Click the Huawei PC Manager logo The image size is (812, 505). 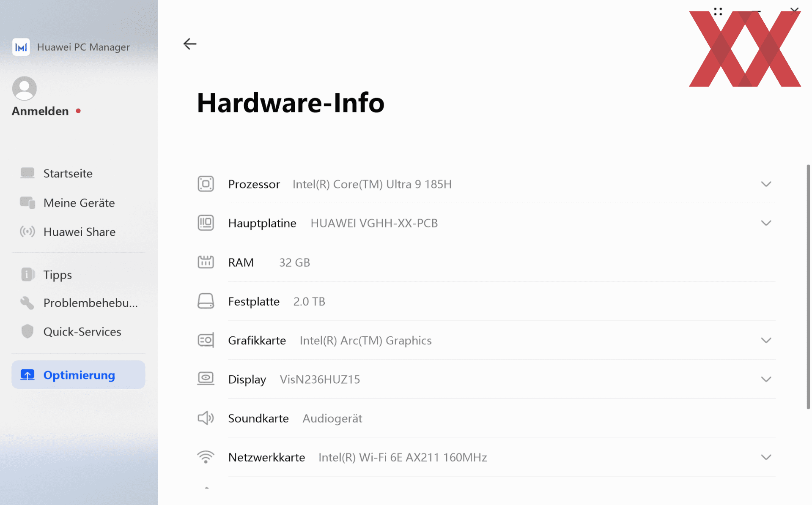point(21,47)
